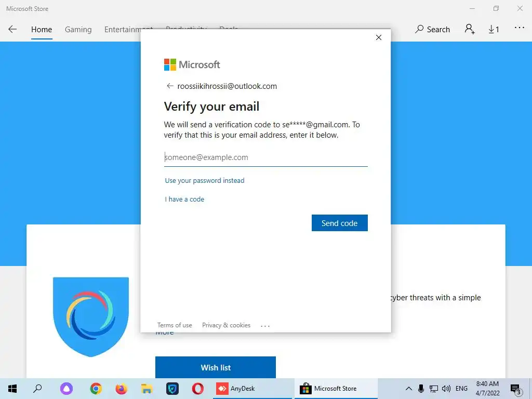This screenshot has height=399, width=532.
Task: Go back using the Store back arrow
Action: (x=12, y=29)
